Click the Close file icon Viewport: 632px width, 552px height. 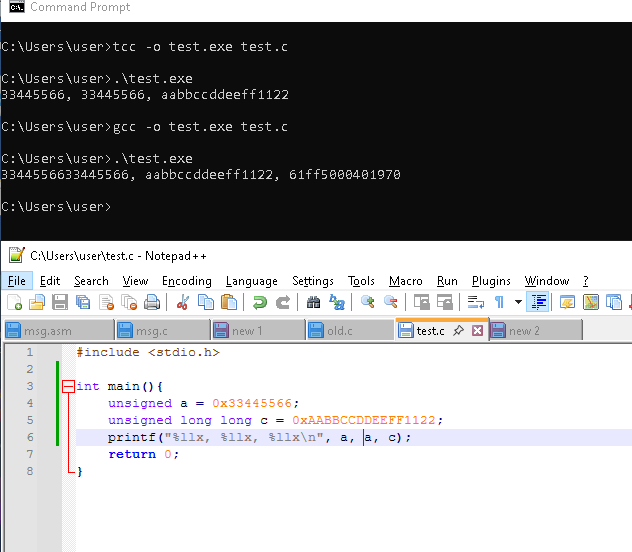click(106, 302)
